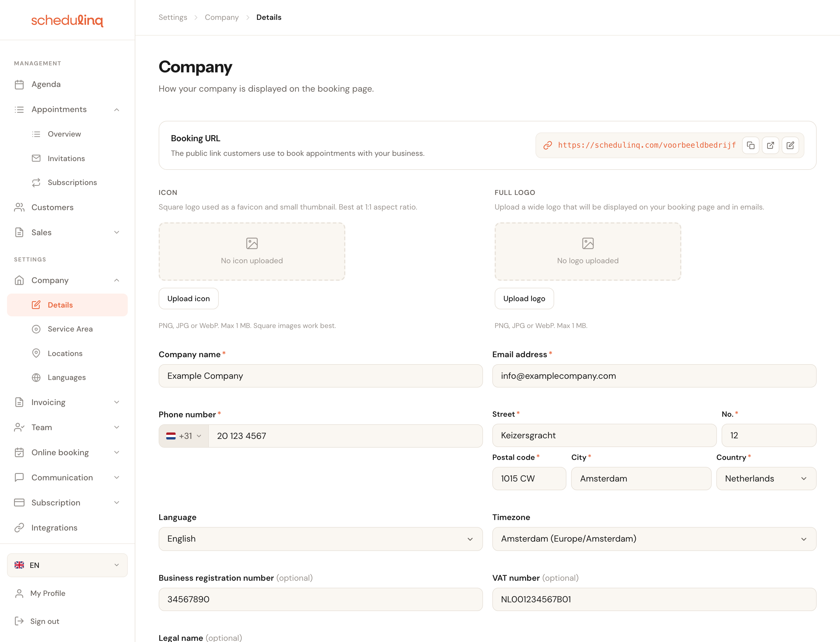Click the My Profile person icon

[19, 593]
